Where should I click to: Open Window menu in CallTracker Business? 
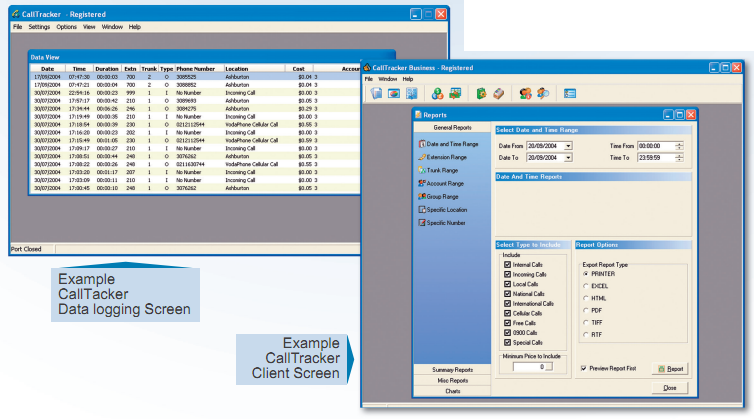[x=388, y=79]
